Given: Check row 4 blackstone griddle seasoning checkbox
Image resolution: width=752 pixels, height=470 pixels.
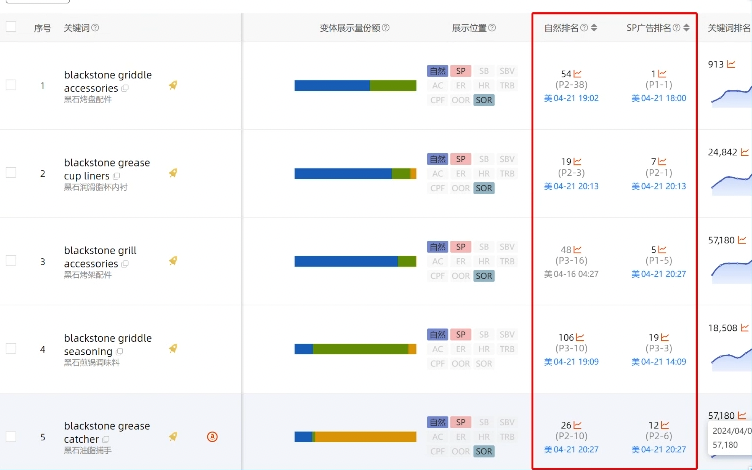Looking at the screenshot, I should coord(11,348).
